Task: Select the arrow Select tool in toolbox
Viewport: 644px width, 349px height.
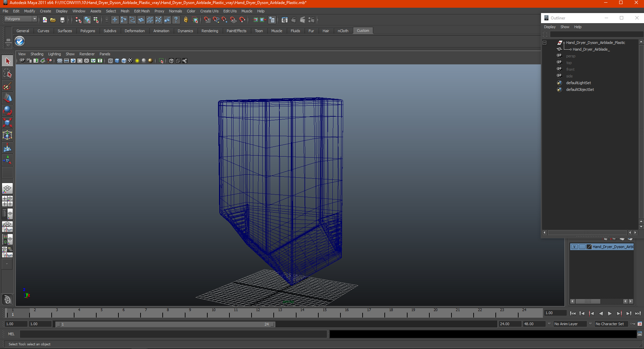Action: pyautogui.click(x=7, y=61)
